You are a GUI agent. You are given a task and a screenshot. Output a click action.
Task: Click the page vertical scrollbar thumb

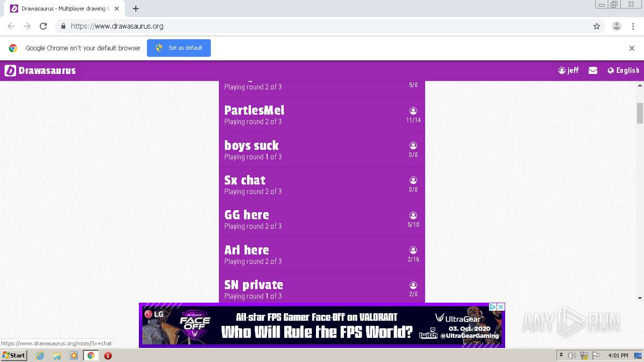640,113
